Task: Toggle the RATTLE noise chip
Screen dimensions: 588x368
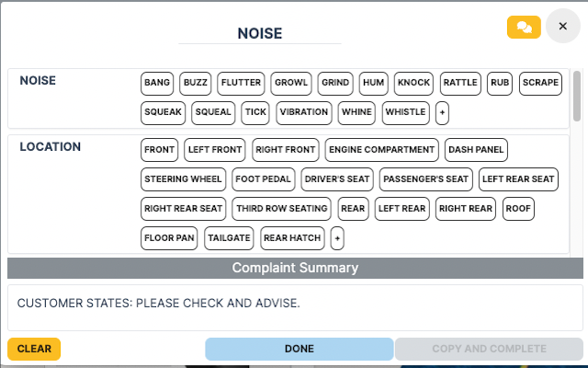Action: pyautogui.click(x=460, y=83)
